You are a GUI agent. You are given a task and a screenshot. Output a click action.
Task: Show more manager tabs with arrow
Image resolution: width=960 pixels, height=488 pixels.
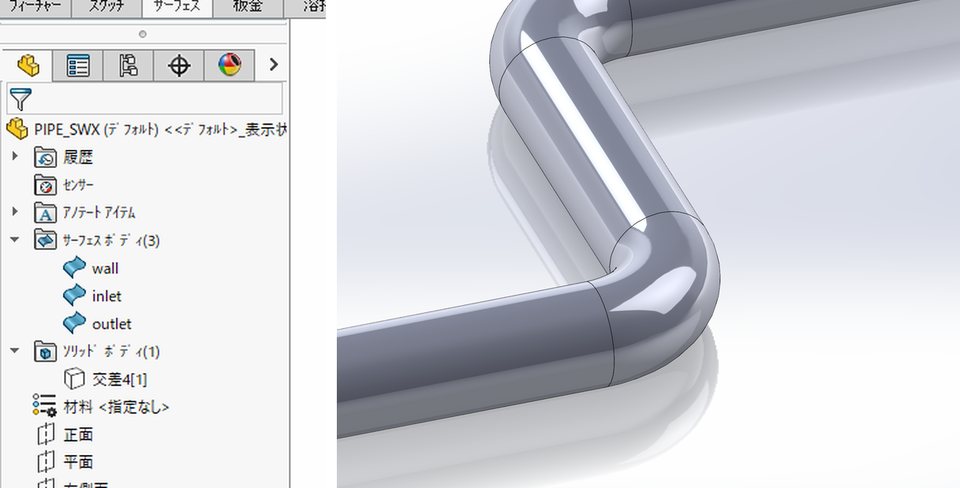coord(274,64)
